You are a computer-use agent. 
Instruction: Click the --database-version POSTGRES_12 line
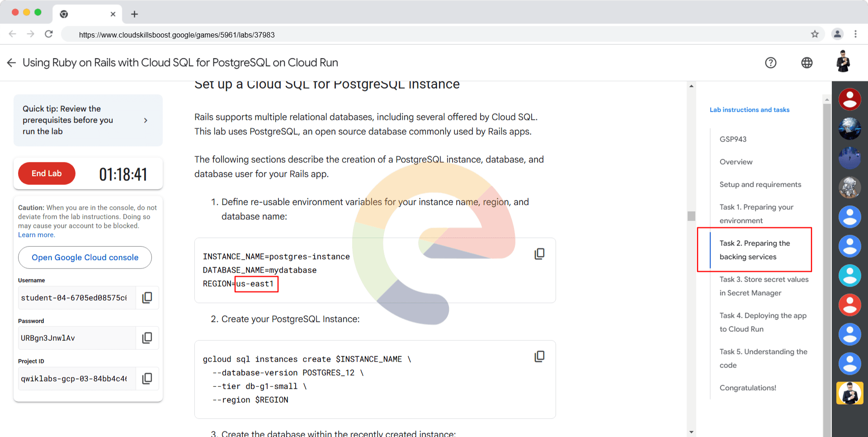click(288, 373)
